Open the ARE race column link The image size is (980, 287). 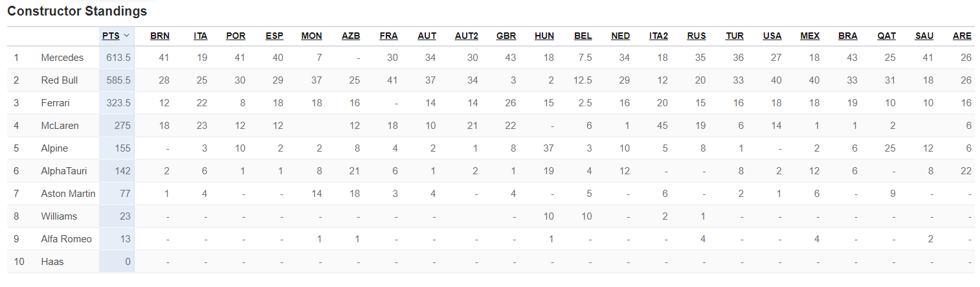tap(963, 36)
